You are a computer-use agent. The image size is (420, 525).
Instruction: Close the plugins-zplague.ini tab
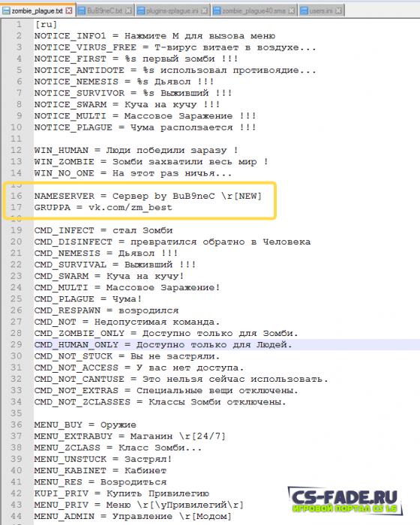[204, 10]
